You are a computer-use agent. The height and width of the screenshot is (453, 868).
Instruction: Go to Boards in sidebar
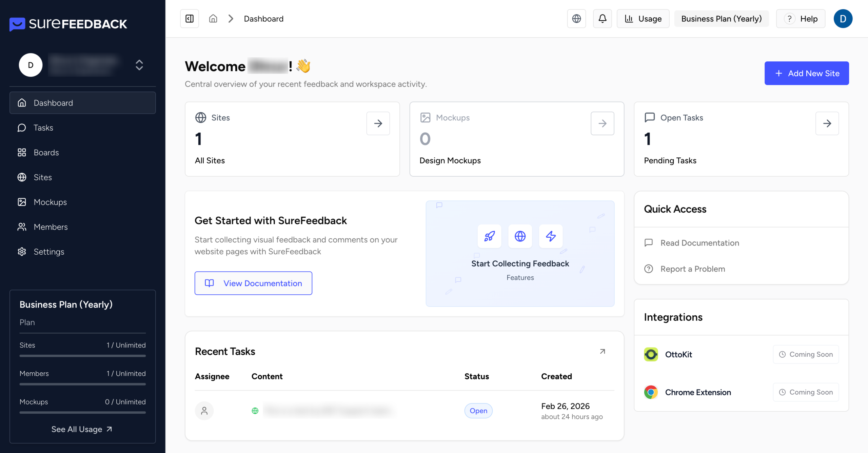coord(46,153)
